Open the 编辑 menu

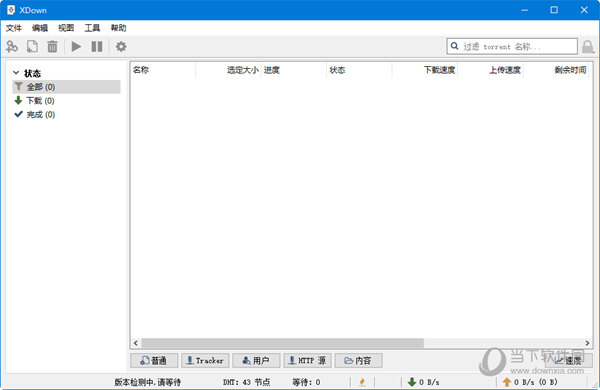[40, 28]
